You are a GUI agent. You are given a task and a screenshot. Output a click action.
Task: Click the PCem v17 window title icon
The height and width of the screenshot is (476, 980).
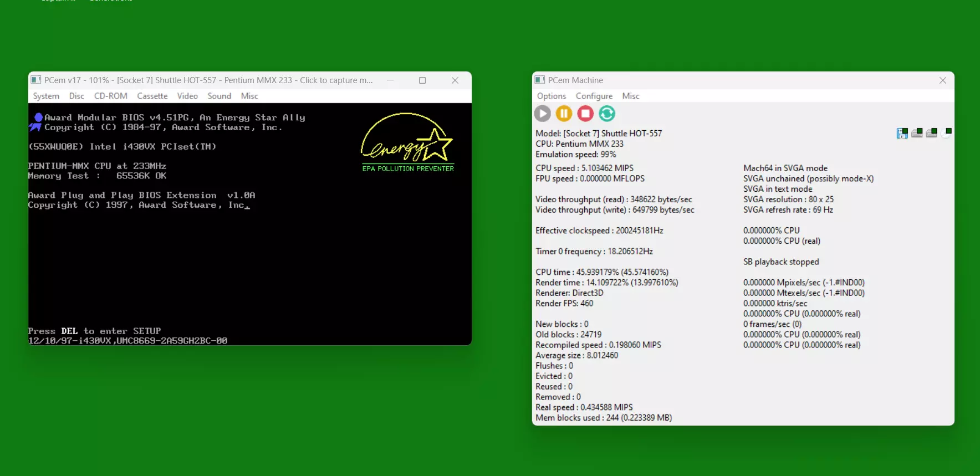[x=36, y=80]
